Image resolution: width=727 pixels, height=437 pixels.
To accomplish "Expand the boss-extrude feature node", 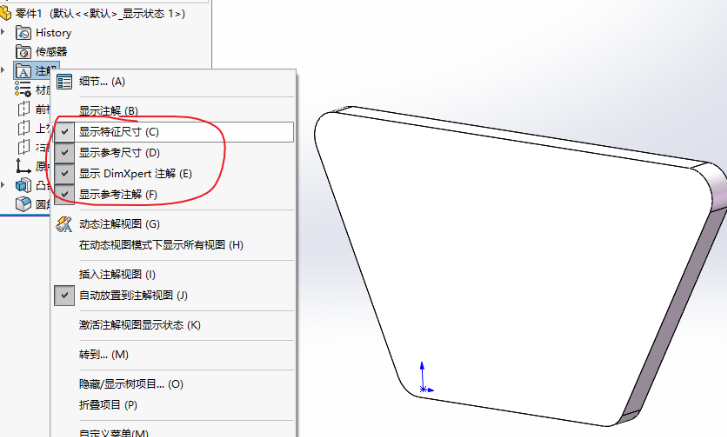I will [3, 185].
